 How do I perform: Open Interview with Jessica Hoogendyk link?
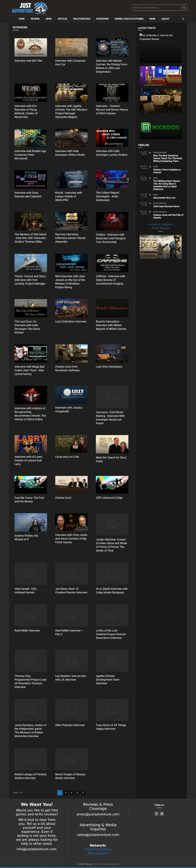(69, 409)
